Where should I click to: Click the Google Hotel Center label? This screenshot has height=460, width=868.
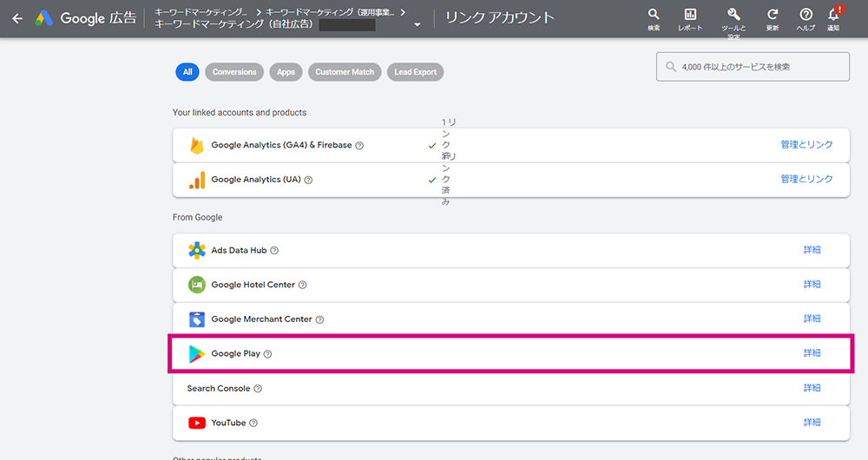click(253, 285)
